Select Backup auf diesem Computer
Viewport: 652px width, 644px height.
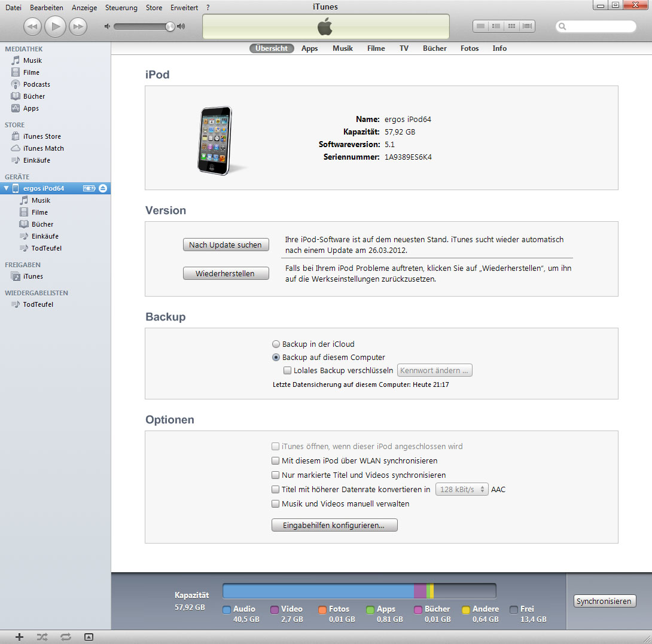pyautogui.click(x=276, y=358)
